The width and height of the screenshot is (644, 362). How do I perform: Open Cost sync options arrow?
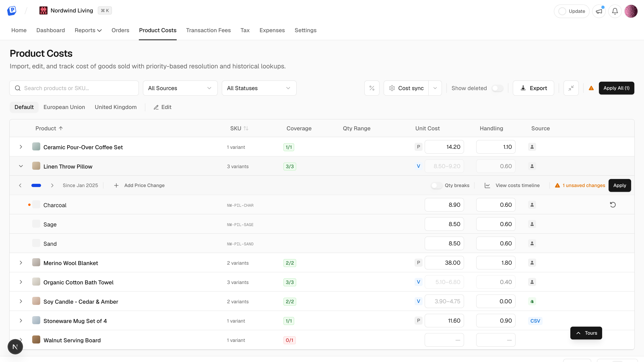coord(435,88)
